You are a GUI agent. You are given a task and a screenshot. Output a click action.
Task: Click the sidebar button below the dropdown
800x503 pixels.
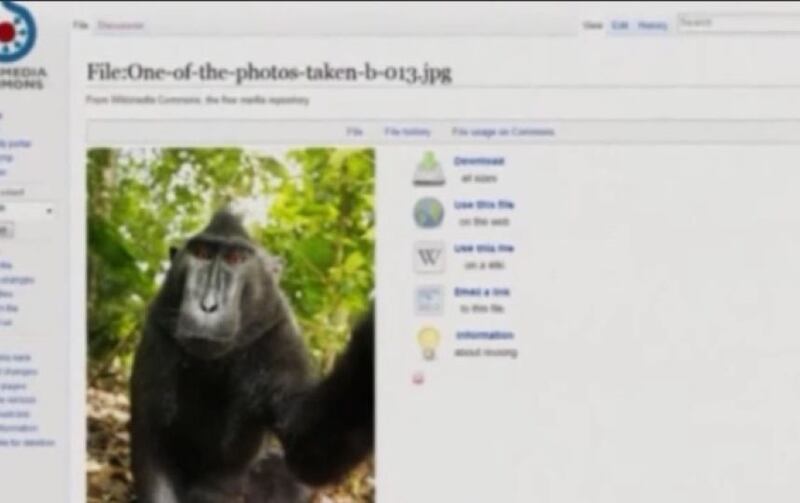[6, 232]
